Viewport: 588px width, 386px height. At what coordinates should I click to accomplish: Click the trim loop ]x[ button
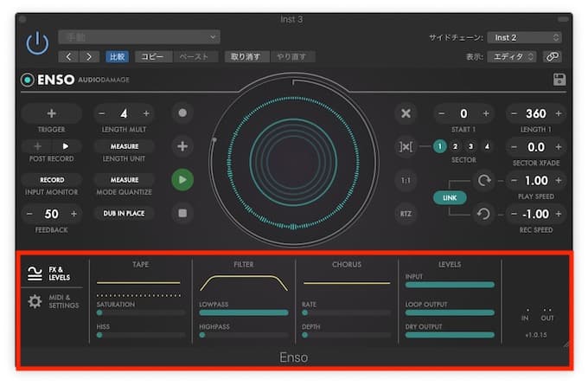click(x=406, y=146)
